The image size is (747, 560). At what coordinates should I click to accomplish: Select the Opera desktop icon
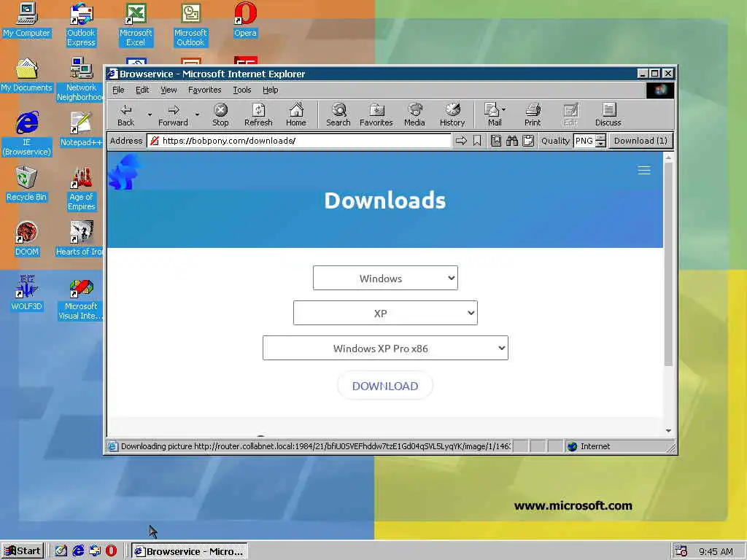coord(245,20)
